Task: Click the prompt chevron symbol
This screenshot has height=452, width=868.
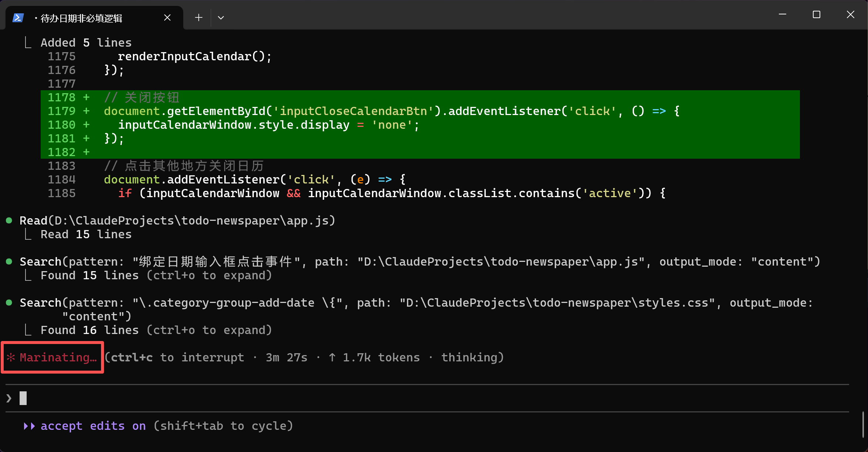Action: [9, 398]
